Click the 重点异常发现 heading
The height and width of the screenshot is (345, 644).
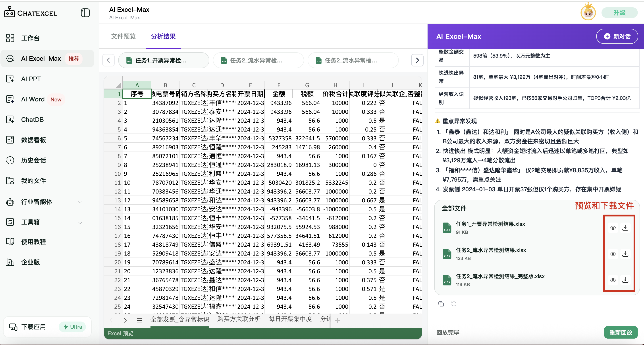tap(459, 121)
